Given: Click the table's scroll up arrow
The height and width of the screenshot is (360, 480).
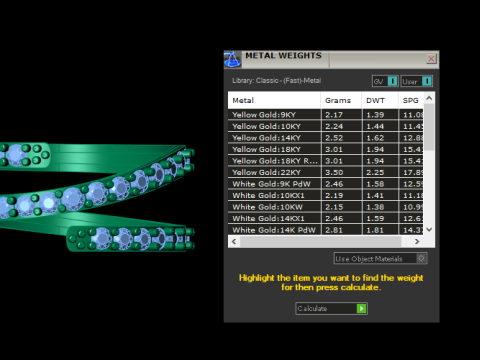Looking at the screenshot, I should 429,98.
